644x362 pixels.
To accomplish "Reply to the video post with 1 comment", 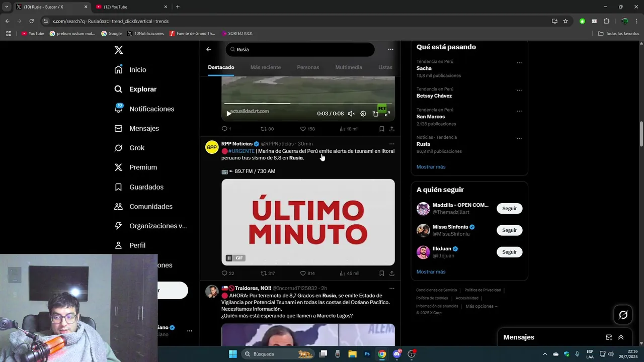I will pos(226,129).
